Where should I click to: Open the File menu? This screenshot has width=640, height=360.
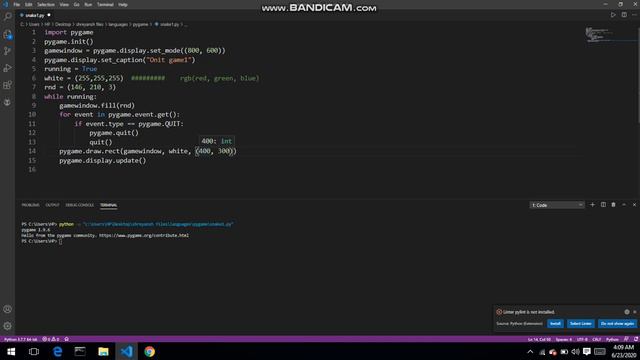[x=17, y=4]
